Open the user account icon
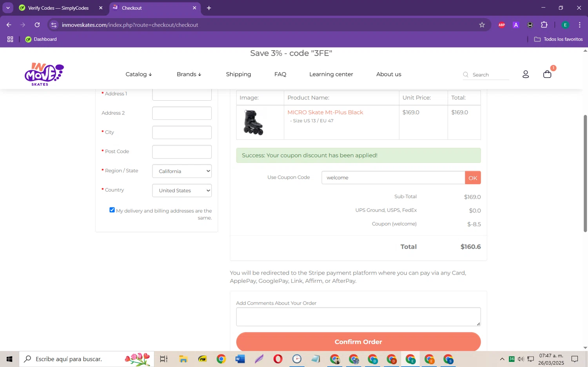Viewport: 588px width, 367px height. (x=526, y=74)
